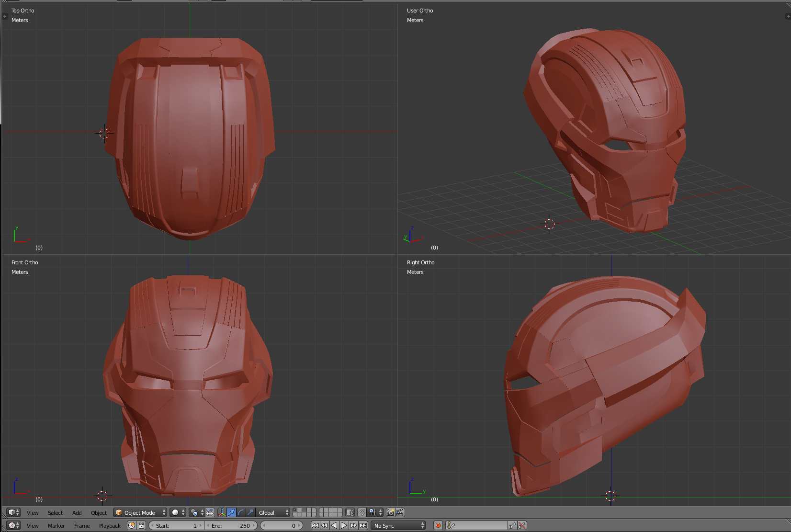
Task: Open the Playback menu
Action: pyautogui.click(x=110, y=526)
